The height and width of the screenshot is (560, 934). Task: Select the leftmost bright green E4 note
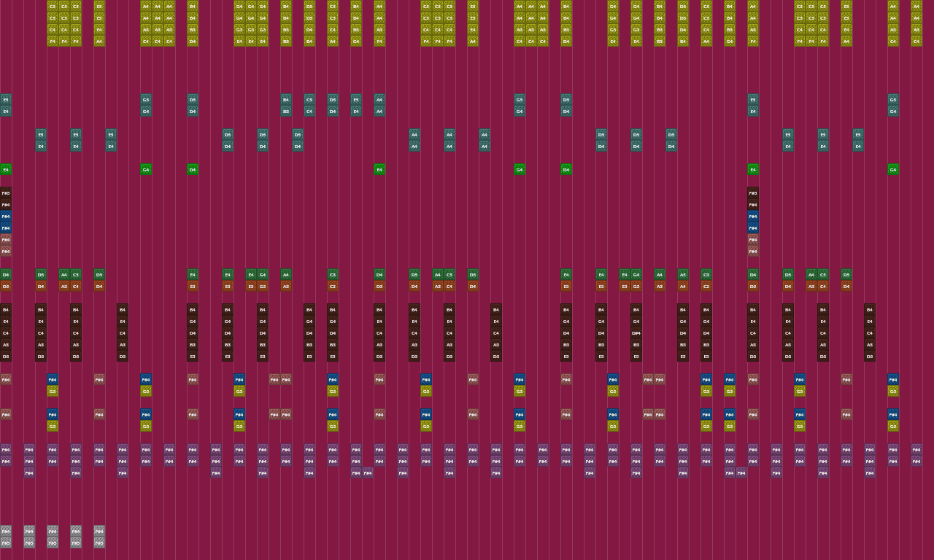point(6,169)
